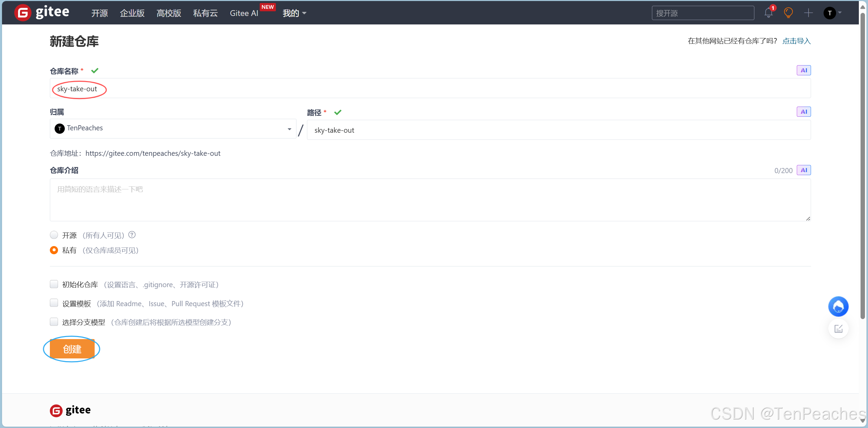Click the plus icon in header
The width and height of the screenshot is (868, 428).
(x=808, y=13)
